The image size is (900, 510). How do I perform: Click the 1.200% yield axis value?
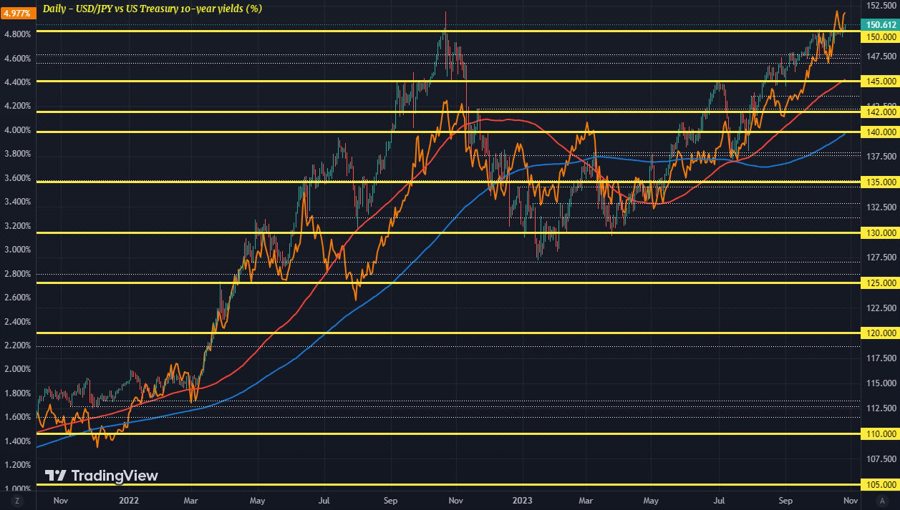pos(17,465)
